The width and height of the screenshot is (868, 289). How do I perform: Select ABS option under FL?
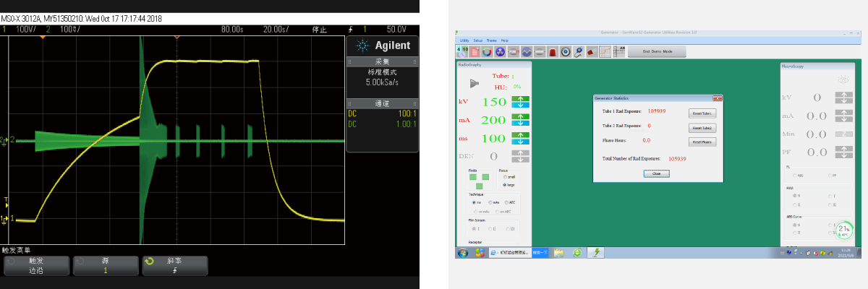tap(794, 175)
